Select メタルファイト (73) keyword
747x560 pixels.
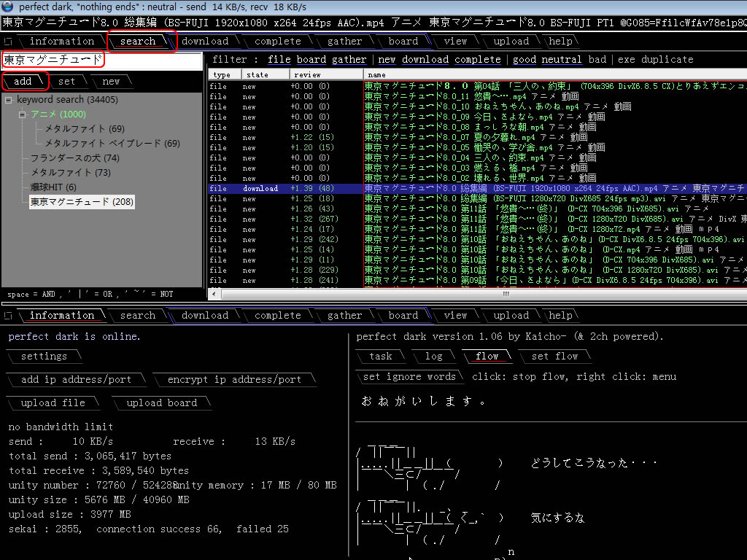71,173
